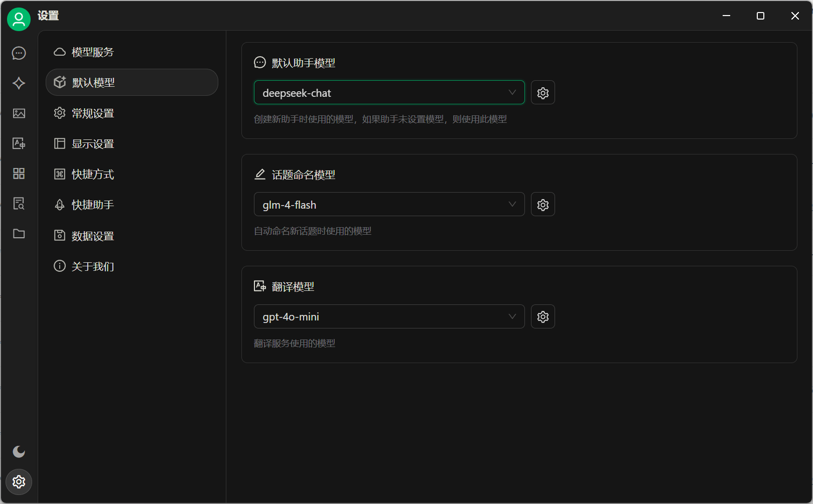The width and height of the screenshot is (813, 504).
Task: Click the 话题命名模型 heading
Action: [304, 175]
